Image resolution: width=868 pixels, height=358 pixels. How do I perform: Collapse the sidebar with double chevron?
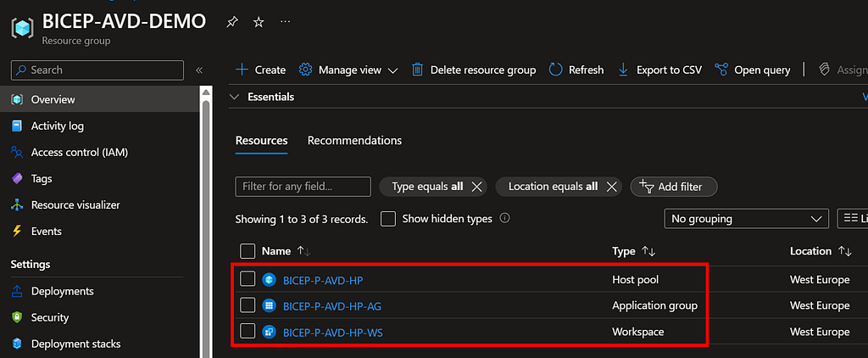pos(199,70)
